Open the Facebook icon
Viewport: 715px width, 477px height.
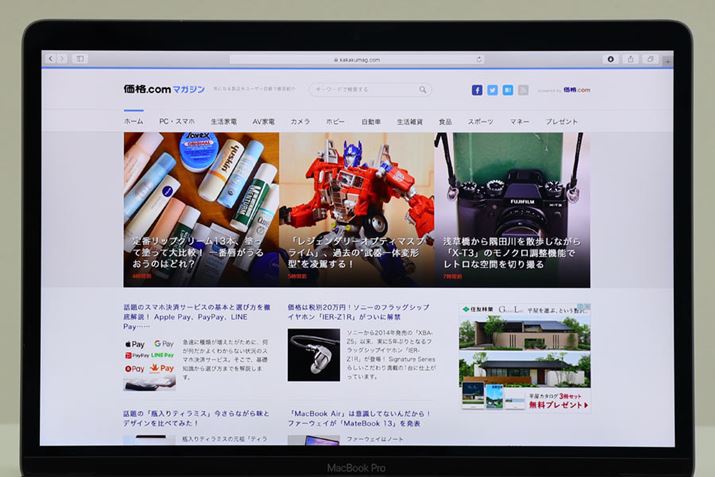tap(477, 90)
